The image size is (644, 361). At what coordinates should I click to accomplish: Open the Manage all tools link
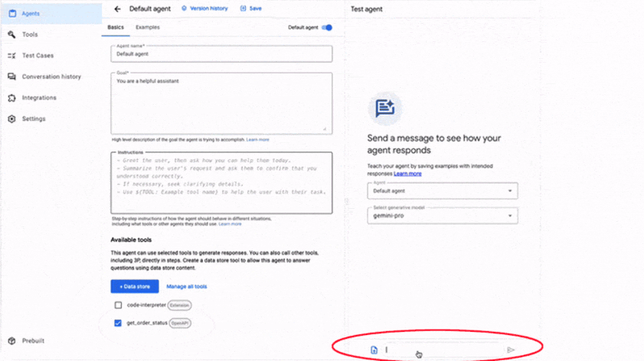tap(186, 287)
